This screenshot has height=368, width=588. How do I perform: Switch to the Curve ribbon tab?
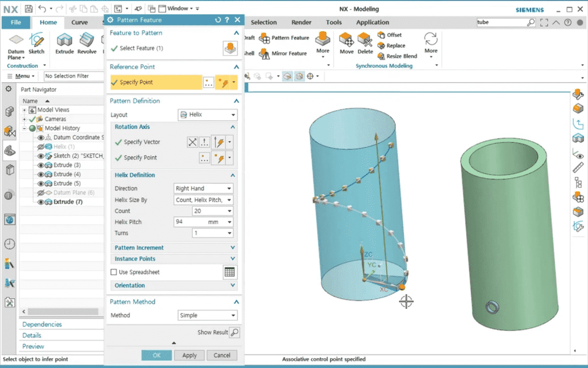[80, 23]
